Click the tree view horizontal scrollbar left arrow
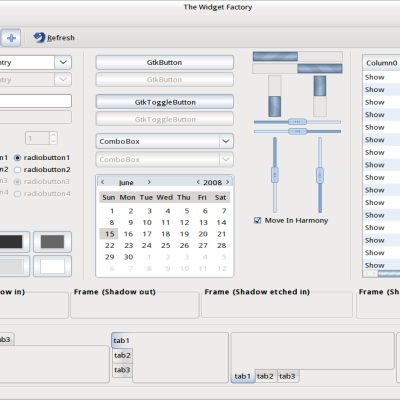The image size is (400, 400). (367, 274)
